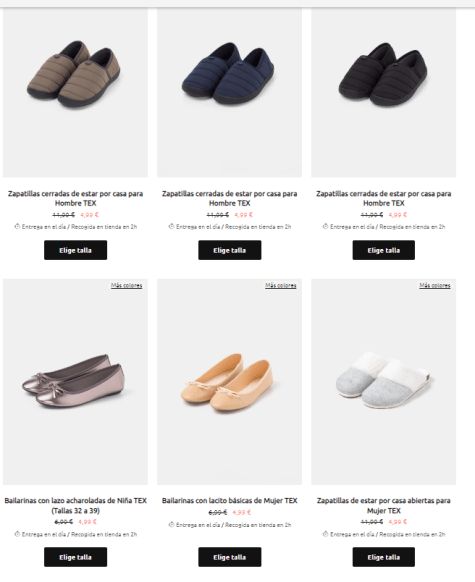Choose size for girl's metallic ballerinas
Screen dimensions: 475x582
click(75, 557)
